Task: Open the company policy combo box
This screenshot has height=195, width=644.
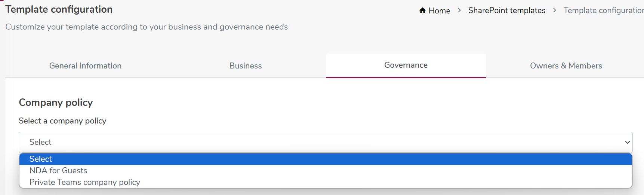Action: [326, 142]
